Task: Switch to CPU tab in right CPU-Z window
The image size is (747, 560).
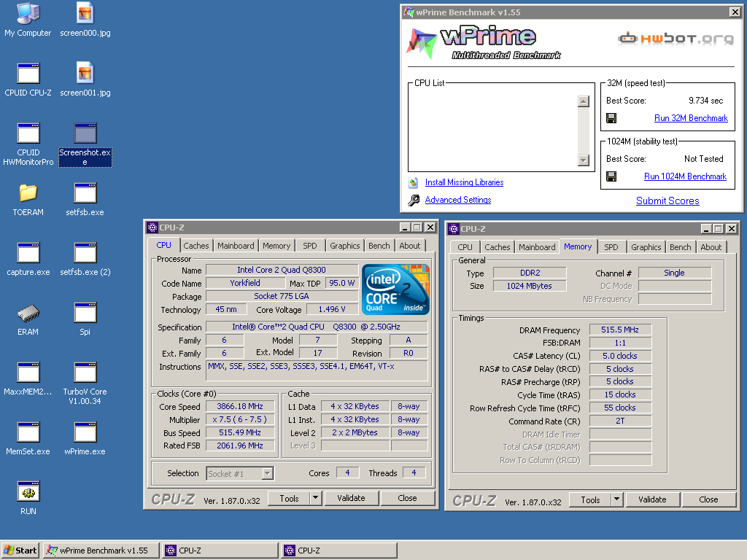Action: click(x=465, y=247)
